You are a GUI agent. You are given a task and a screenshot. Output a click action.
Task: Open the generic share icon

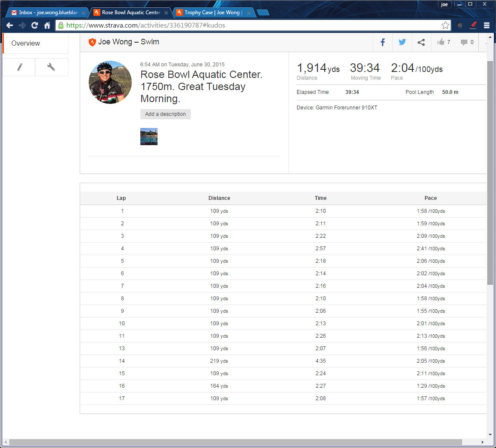click(421, 42)
